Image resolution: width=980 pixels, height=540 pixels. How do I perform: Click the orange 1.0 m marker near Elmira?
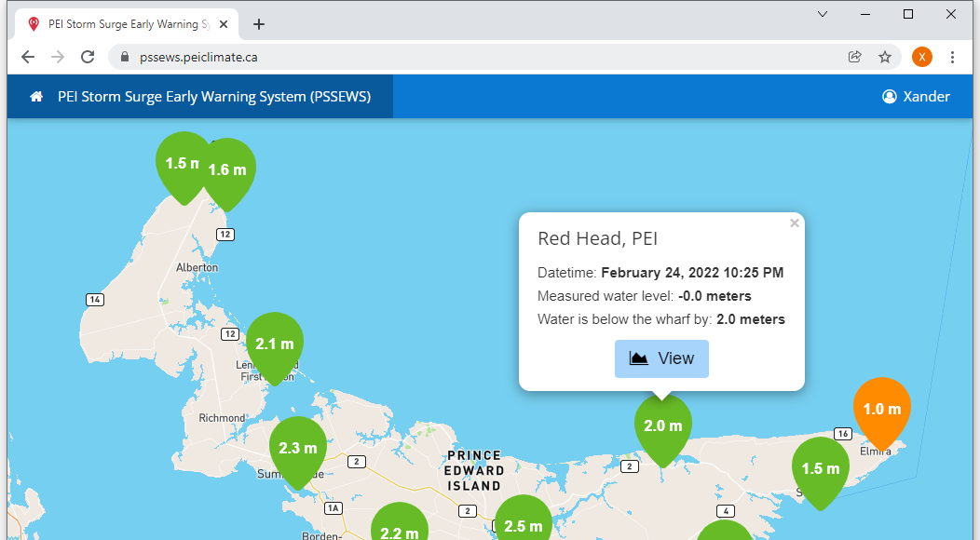[x=881, y=410]
